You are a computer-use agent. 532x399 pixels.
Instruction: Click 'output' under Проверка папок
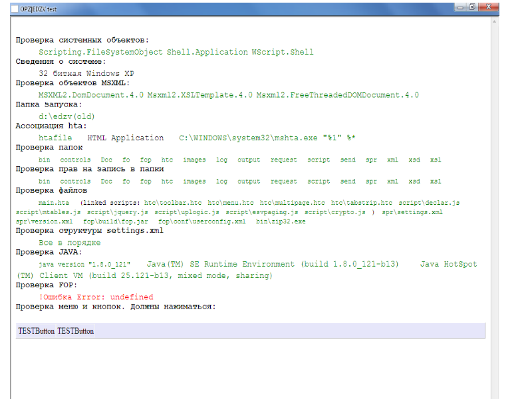249,160
